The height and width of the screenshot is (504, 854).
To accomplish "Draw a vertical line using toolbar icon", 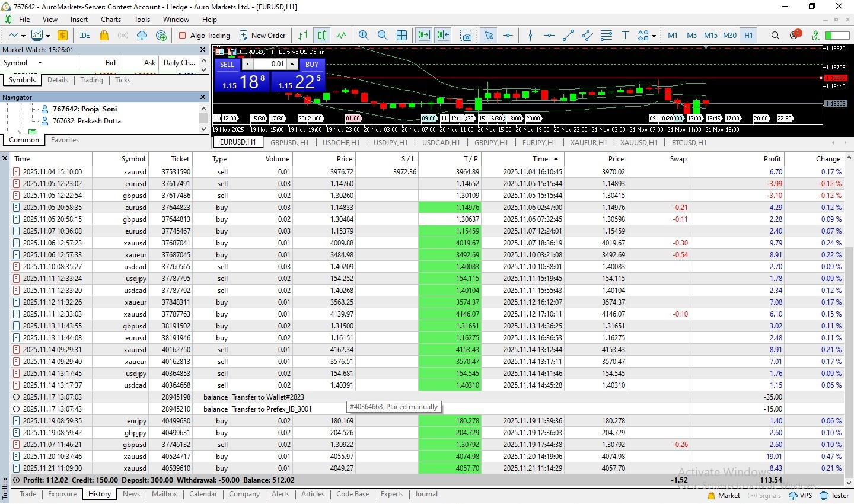I will (530, 36).
